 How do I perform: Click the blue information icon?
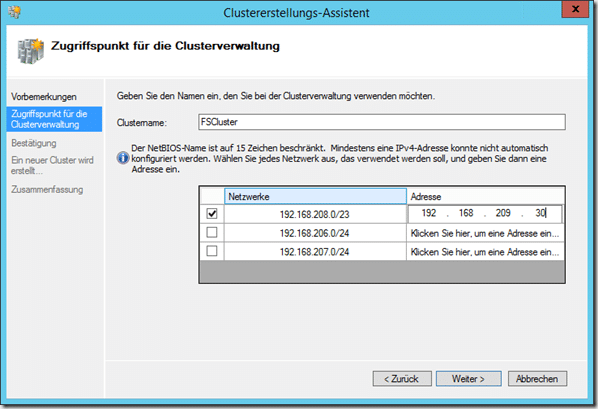[122, 158]
